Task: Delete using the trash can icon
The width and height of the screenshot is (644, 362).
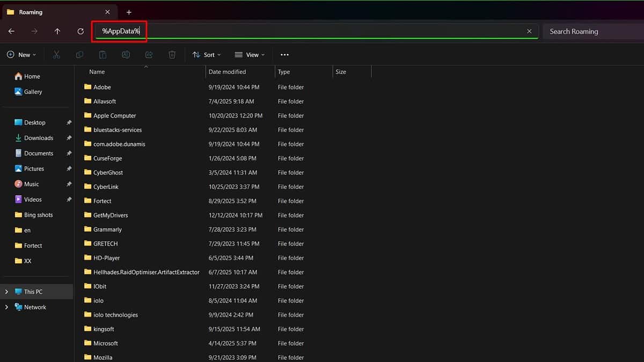Action: (172, 54)
